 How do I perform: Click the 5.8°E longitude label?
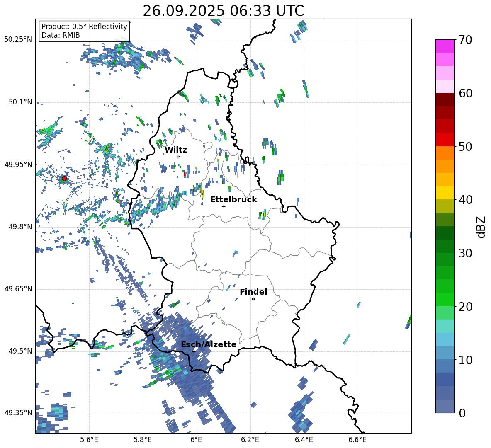pos(143,440)
